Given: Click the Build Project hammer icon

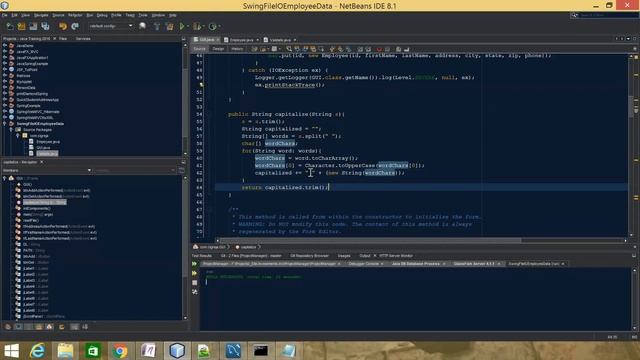Looking at the screenshot, I should 157,27.
